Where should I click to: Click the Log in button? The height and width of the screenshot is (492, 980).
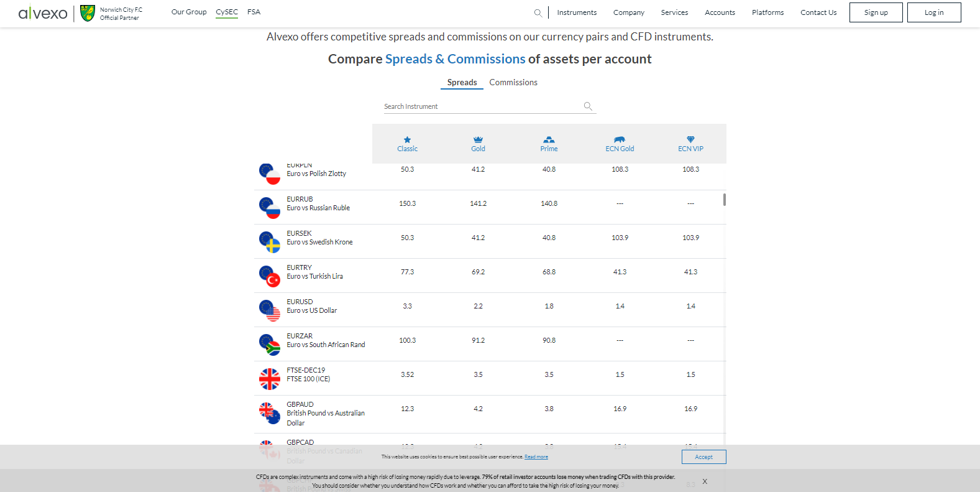click(934, 12)
